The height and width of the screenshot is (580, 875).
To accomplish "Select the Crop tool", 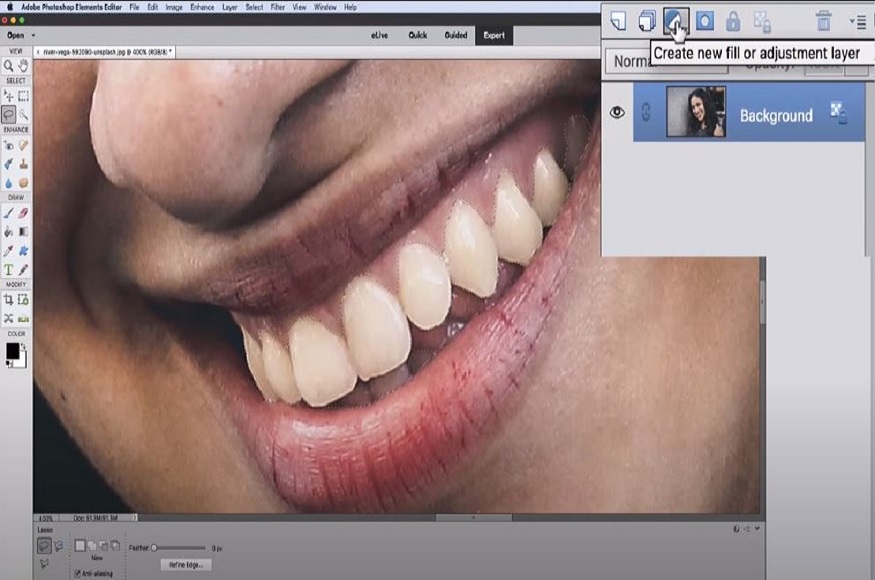I will 8,300.
